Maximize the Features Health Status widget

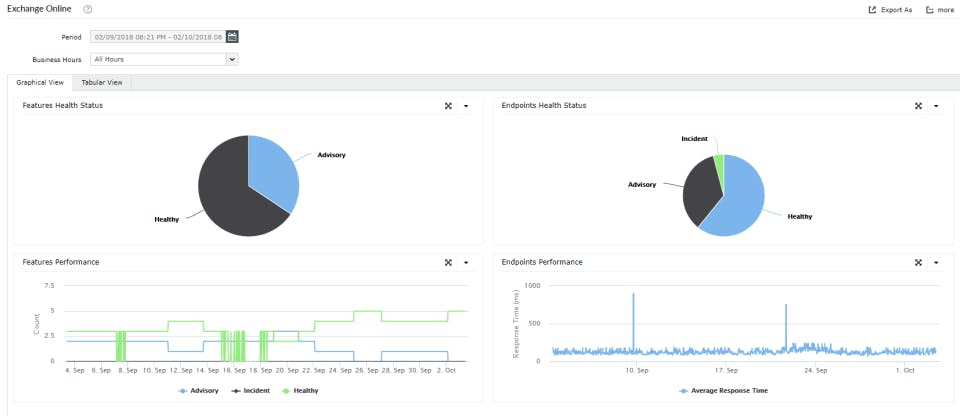pos(448,106)
